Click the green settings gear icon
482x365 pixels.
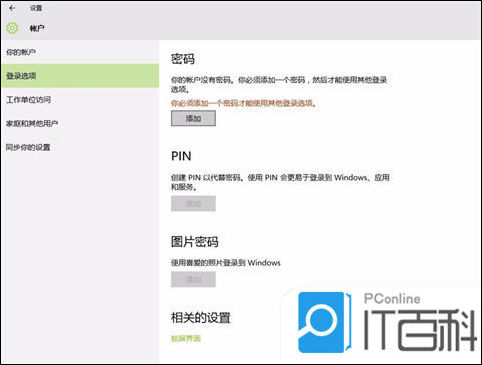pyautogui.click(x=12, y=28)
